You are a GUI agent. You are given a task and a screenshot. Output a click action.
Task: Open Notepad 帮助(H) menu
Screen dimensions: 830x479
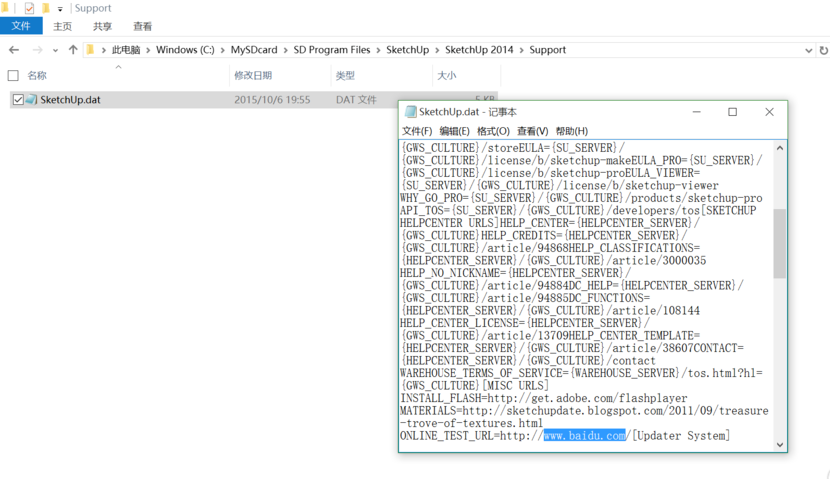[x=572, y=131]
